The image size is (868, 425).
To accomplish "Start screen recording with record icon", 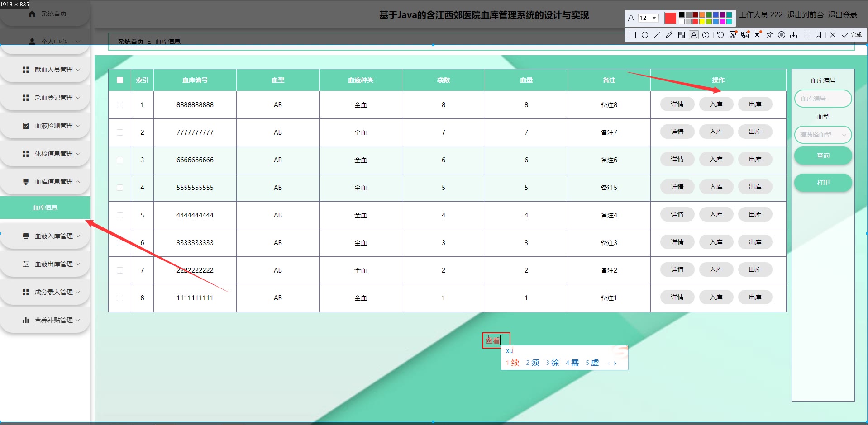I will tap(782, 35).
